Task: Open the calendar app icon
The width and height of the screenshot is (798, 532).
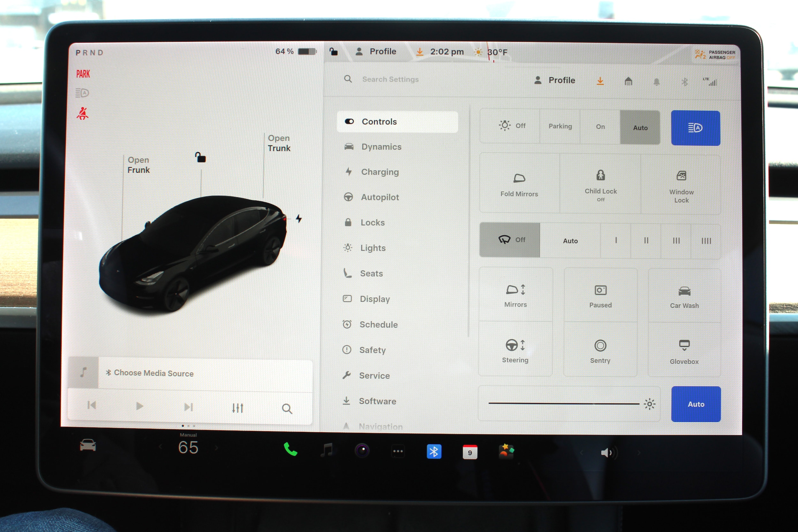Action: point(470,452)
